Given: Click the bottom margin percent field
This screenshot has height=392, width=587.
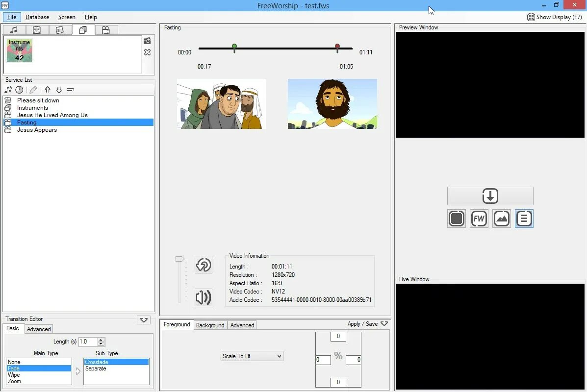Looking at the screenshot, I should pos(338,382).
